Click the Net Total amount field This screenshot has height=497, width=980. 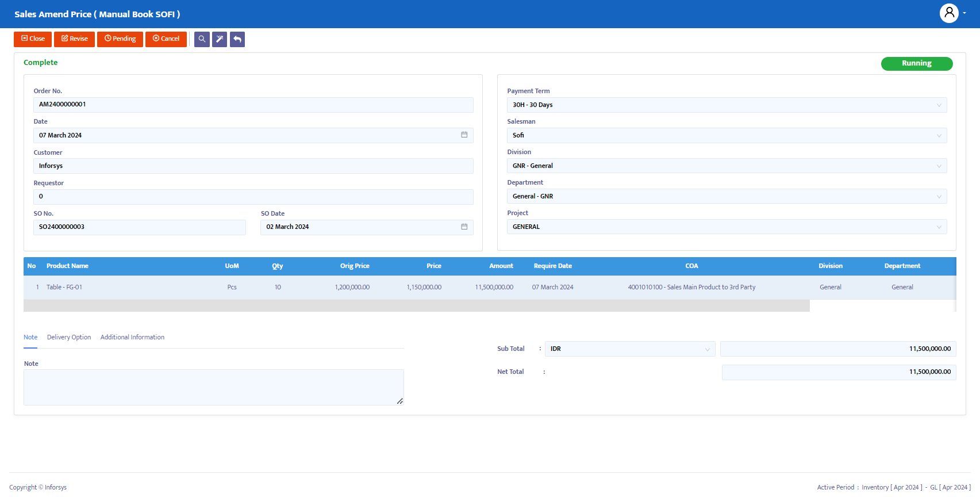pos(839,372)
